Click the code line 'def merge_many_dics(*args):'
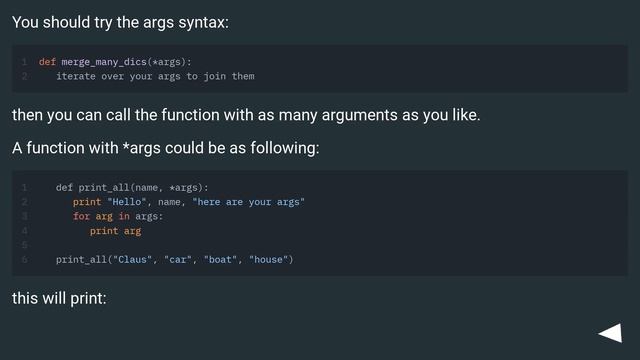The height and width of the screenshot is (360, 640). pyautogui.click(x=115, y=62)
